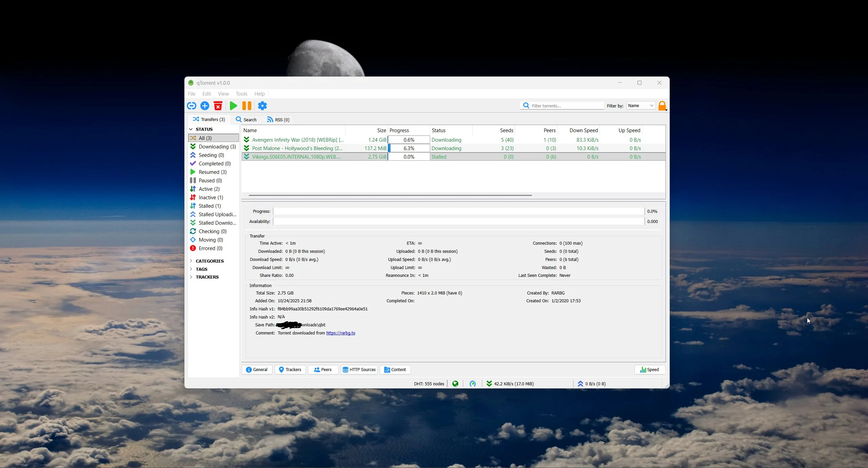Sort torrents by Down Speed column header
Screen dimensions: 868x468
click(579, 130)
